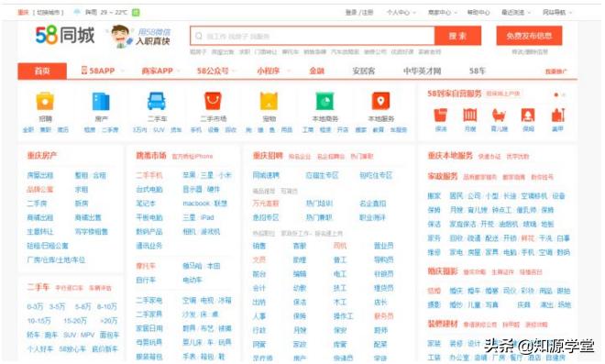Open the 房产 building icon
The width and height of the screenshot is (605, 364).
(x=101, y=102)
